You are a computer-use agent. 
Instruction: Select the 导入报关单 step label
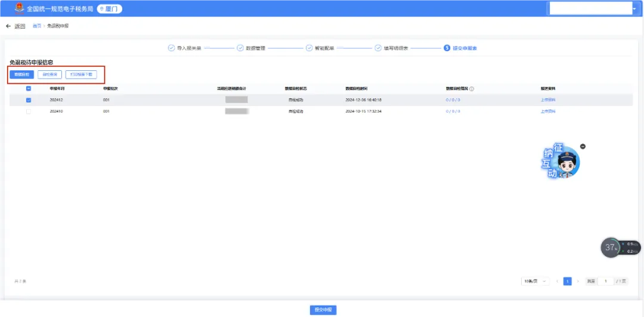(x=189, y=48)
